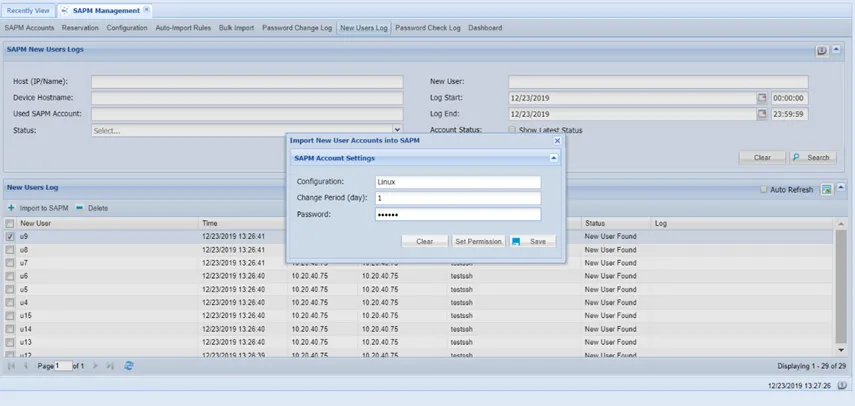Click the Delete toolbar button
855x406 pixels.
click(92, 208)
